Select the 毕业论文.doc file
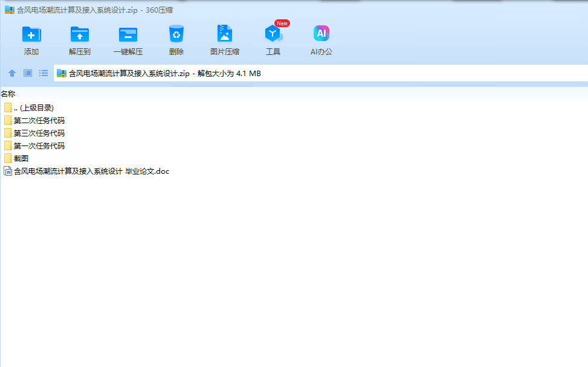The width and height of the screenshot is (588, 367). pyautogui.click(x=86, y=171)
